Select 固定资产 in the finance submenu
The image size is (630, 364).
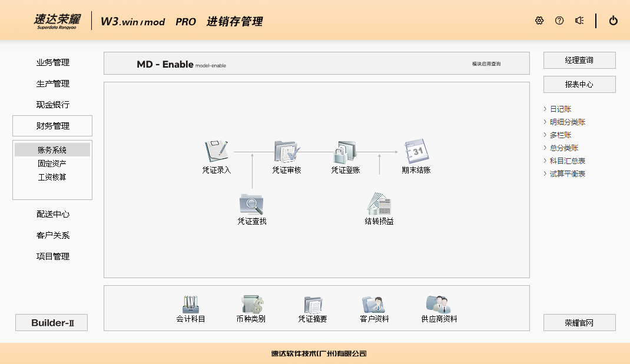[x=52, y=163]
